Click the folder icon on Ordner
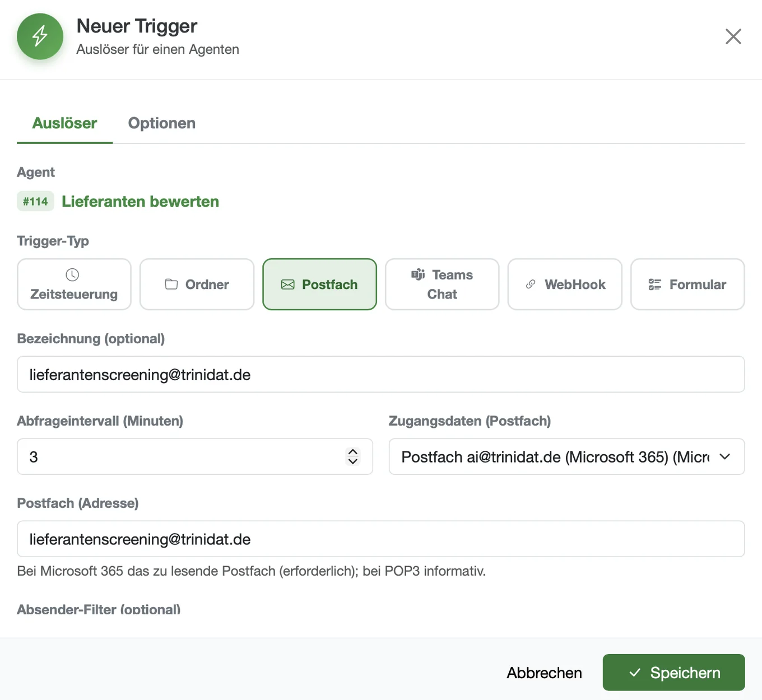Image resolution: width=762 pixels, height=700 pixels. 171,284
